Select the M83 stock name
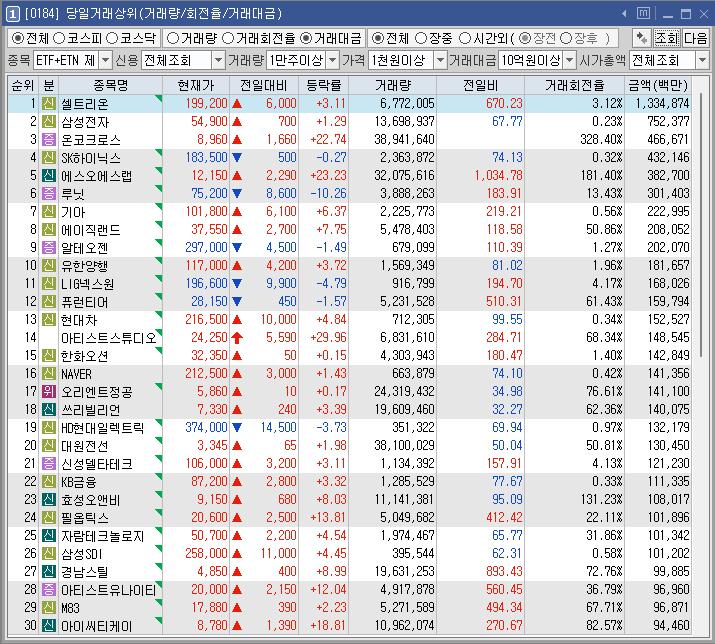The image size is (715, 644). click(x=71, y=608)
